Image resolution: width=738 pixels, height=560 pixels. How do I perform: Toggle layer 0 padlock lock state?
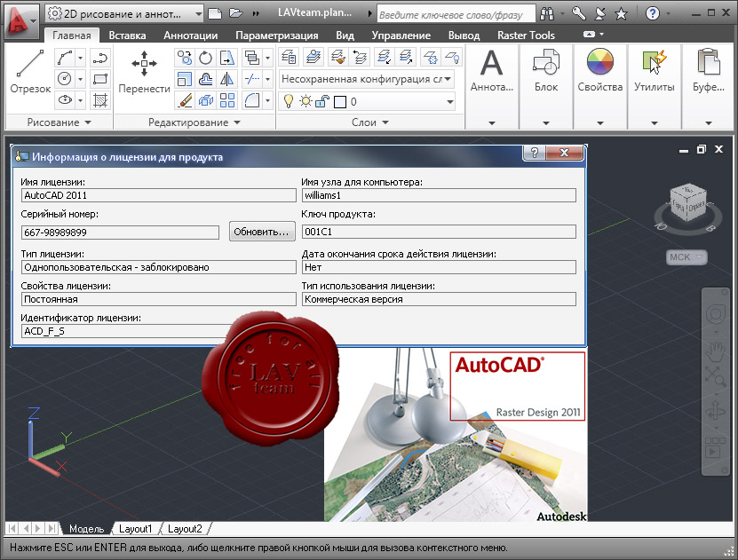pos(322,101)
